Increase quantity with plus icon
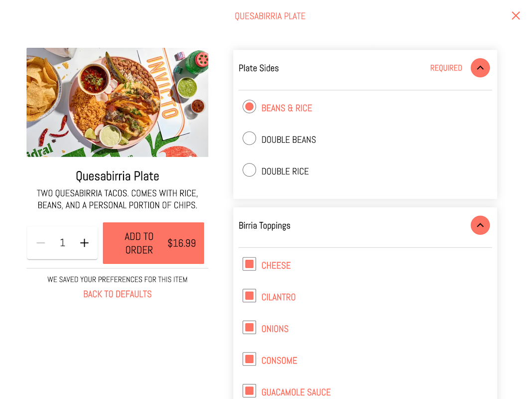This screenshot has height=399, width=532. (85, 243)
